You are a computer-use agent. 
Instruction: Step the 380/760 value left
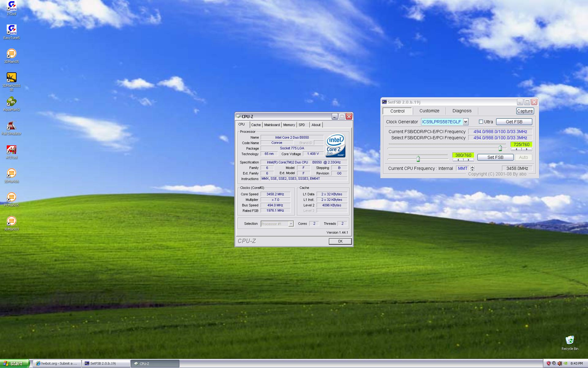coord(458,160)
